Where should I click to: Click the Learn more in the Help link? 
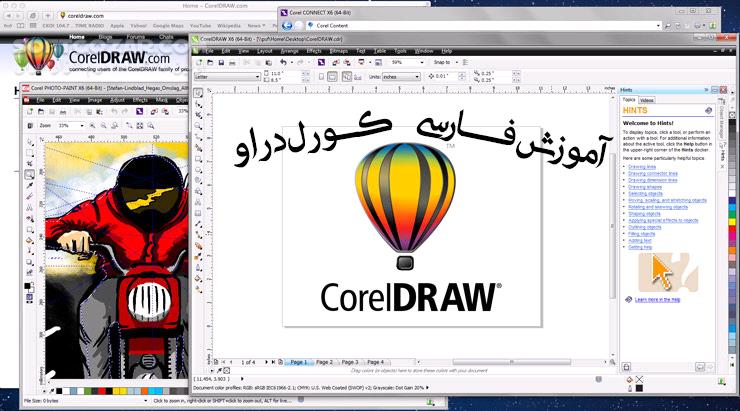pos(657,300)
